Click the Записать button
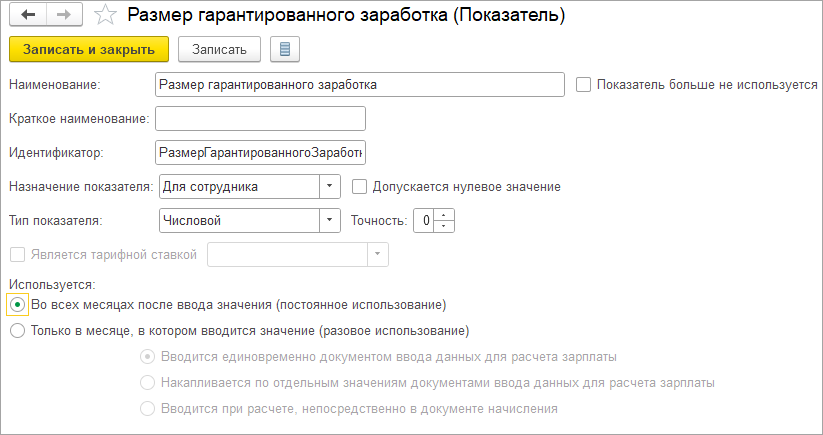Viewport: 823px width, 435px height. 219,49
